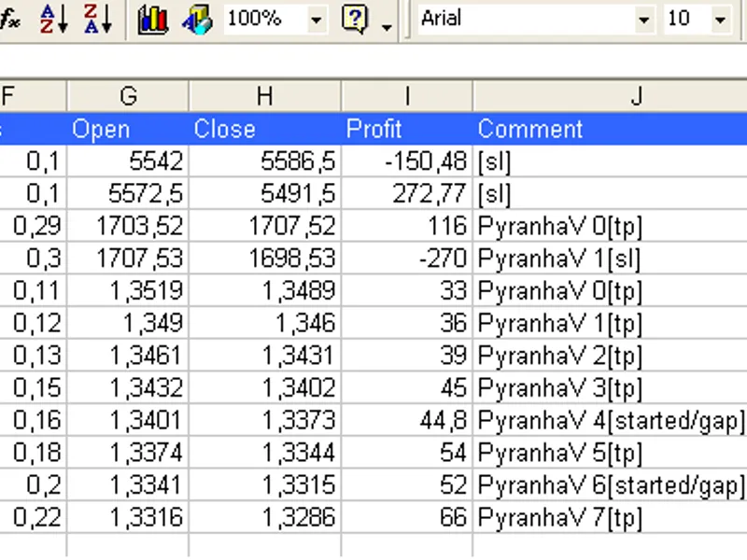Viewport: 747px width, 560px height.
Task: Sort ascending A to Z
Action: click(53, 20)
